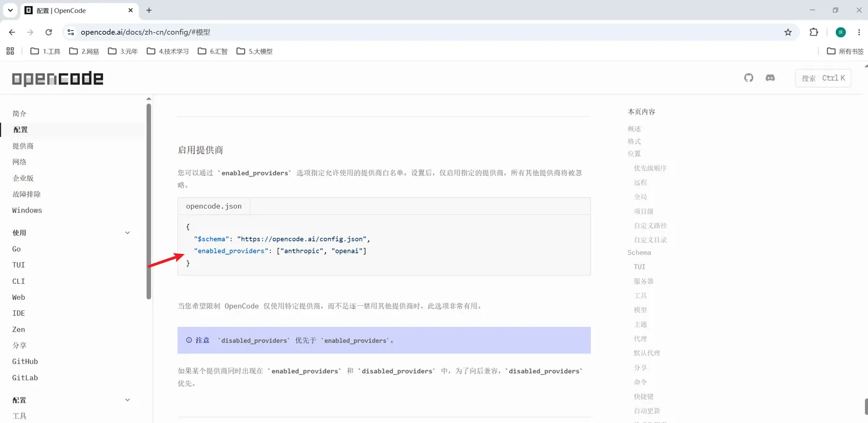The height and width of the screenshot is (423, 868).
Task: Open the 所有书签 folder
Action: pyautogui.click(x=845, y=51)
